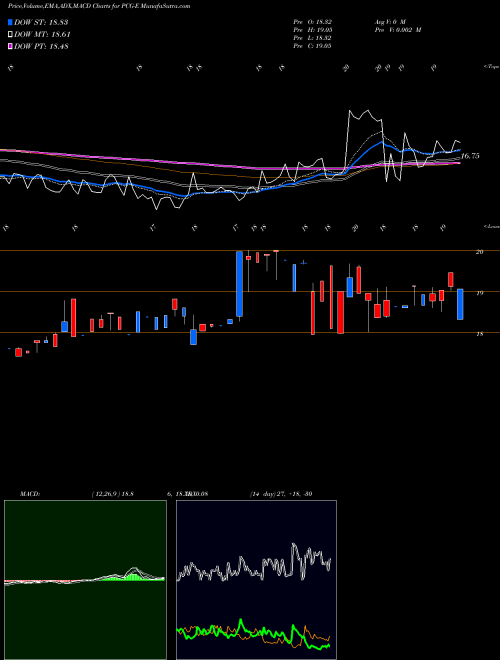The width and height of the screenshot is (500, 660).
Task: Click the 'Avg V: 0 M' value
Action: pos(389,22)
